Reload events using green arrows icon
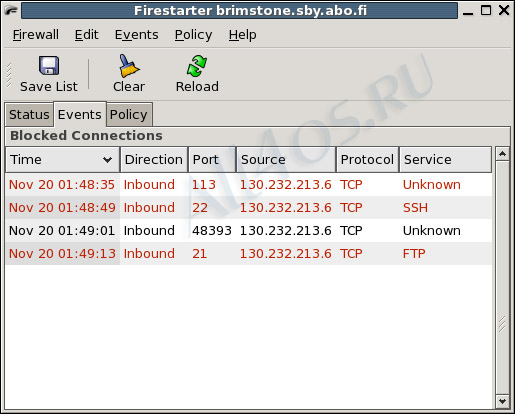 click(197, 66)
